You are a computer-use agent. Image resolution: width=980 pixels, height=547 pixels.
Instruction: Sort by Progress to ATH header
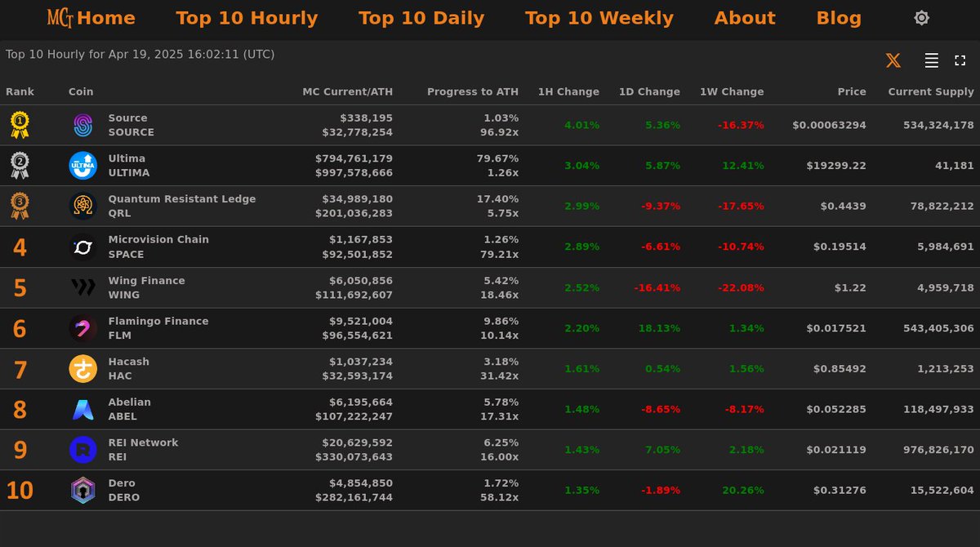point(473,92)
